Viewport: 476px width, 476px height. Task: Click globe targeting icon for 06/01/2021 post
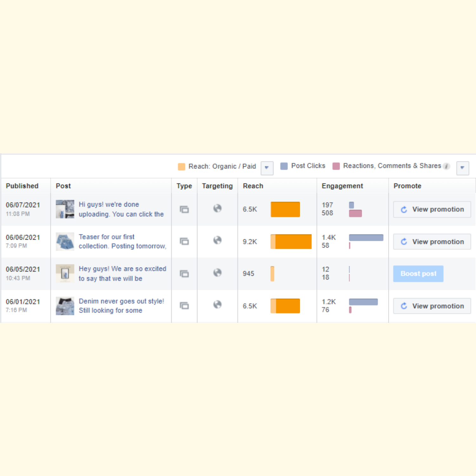coord(217,305)
